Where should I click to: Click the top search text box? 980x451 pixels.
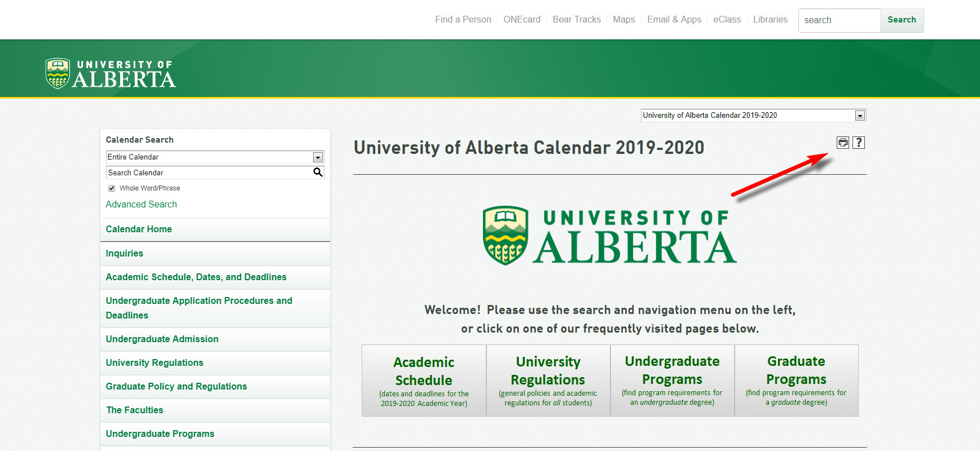[839, 20]
